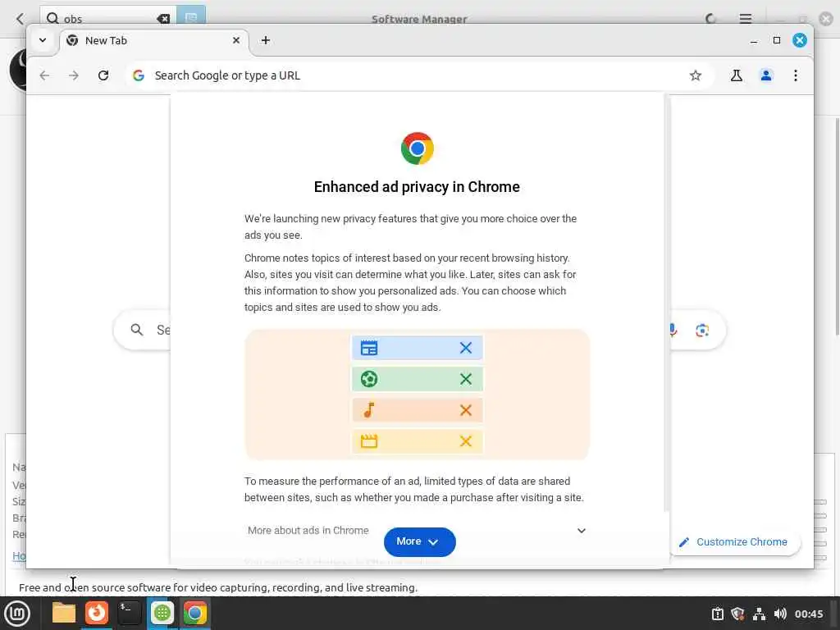Reload the current Chrome page
840x630 pixels.
click(x=103, y=75)
